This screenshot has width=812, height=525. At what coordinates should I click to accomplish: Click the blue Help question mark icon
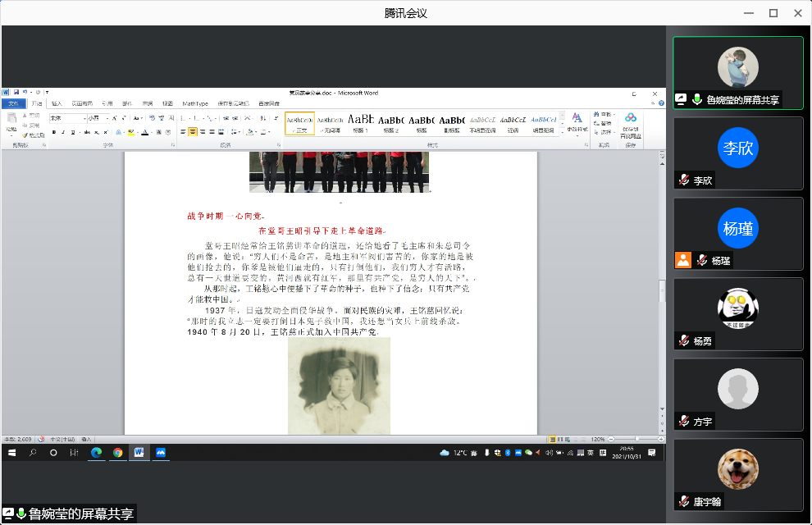coord(661,103)
